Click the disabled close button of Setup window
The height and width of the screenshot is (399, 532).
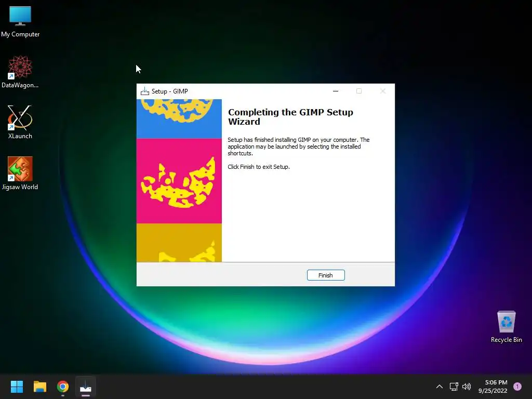coord(383,91)
